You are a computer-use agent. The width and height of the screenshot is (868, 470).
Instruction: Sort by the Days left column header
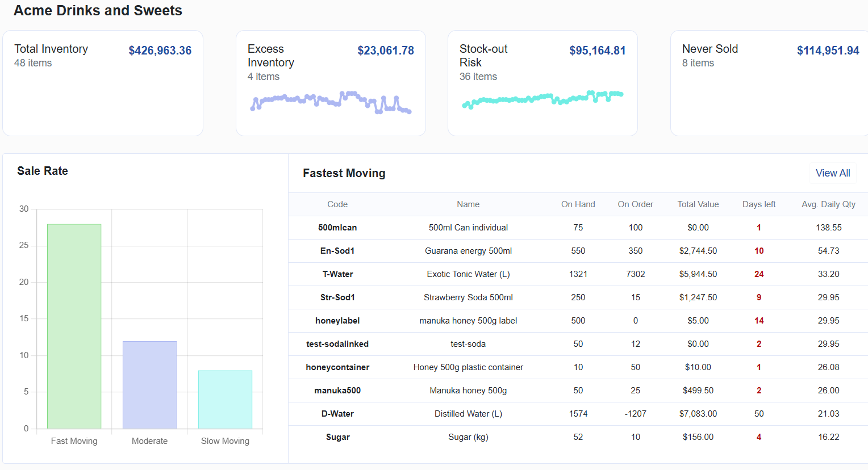click(x=759, y=204)
